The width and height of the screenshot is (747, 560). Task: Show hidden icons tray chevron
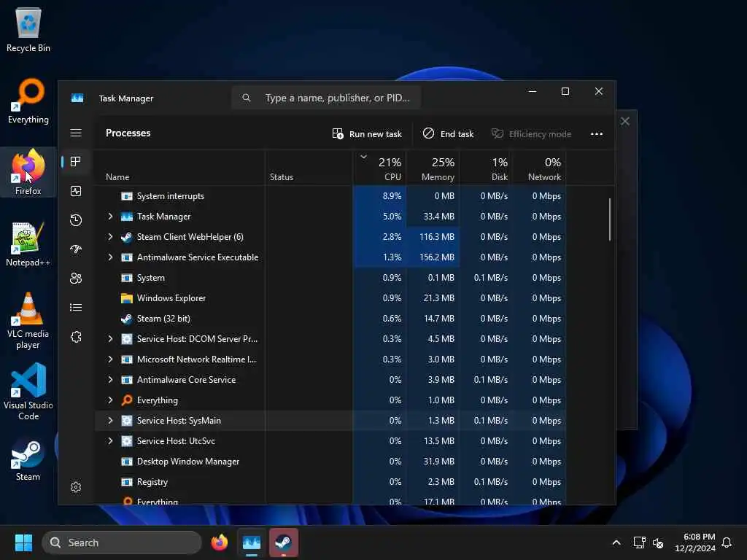tap(616, 542)
